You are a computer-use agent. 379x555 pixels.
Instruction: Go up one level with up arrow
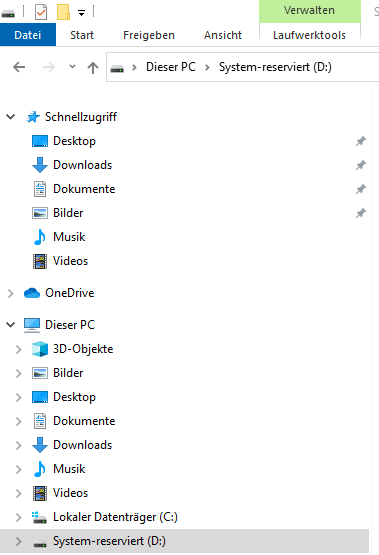tap(93, 67)
